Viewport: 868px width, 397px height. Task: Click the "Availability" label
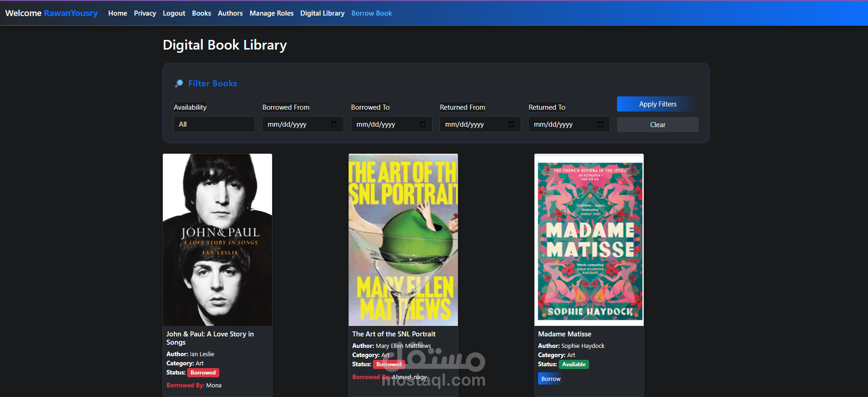pos(190,107)
